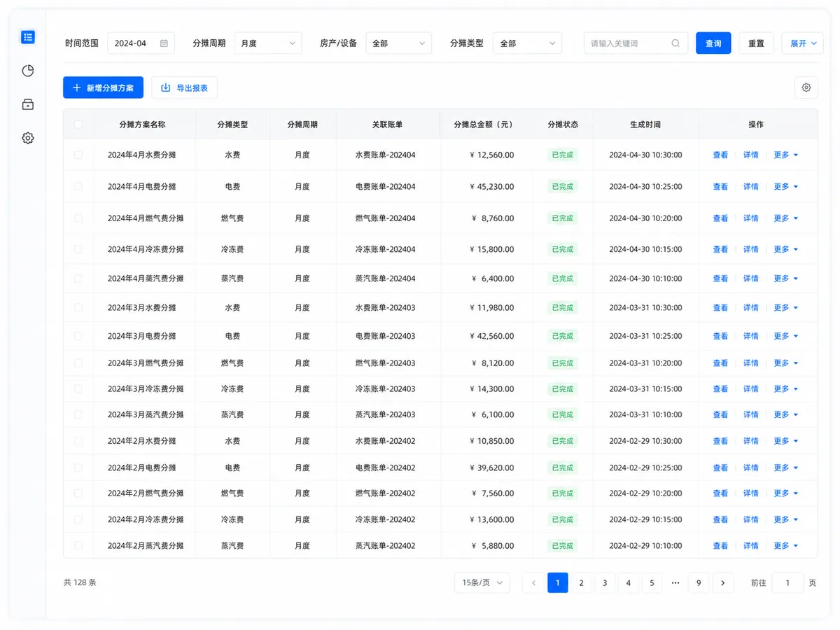The image size is (840, 630).
Task: Click 详情 for 2024年3月冷冻费分摊
Action: [x=751, y=388]
